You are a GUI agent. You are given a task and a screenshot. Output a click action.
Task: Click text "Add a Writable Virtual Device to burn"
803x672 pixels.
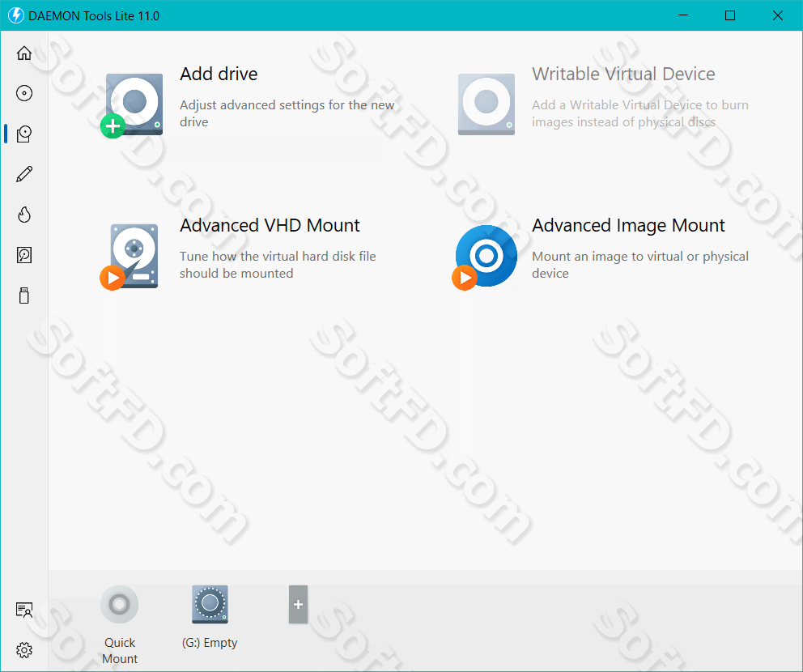640,104
